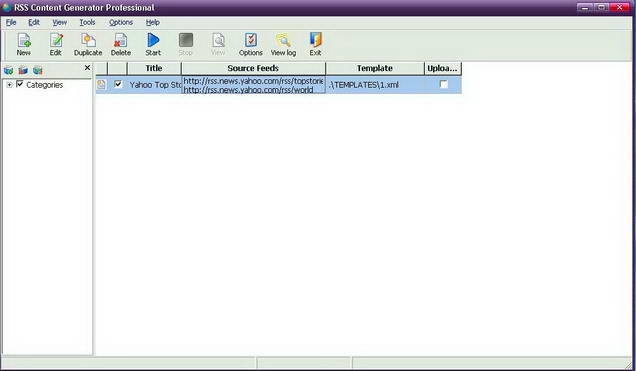Open the Tools menu
The width and height of the screenshot is (636, 371).
pos(87,22)
